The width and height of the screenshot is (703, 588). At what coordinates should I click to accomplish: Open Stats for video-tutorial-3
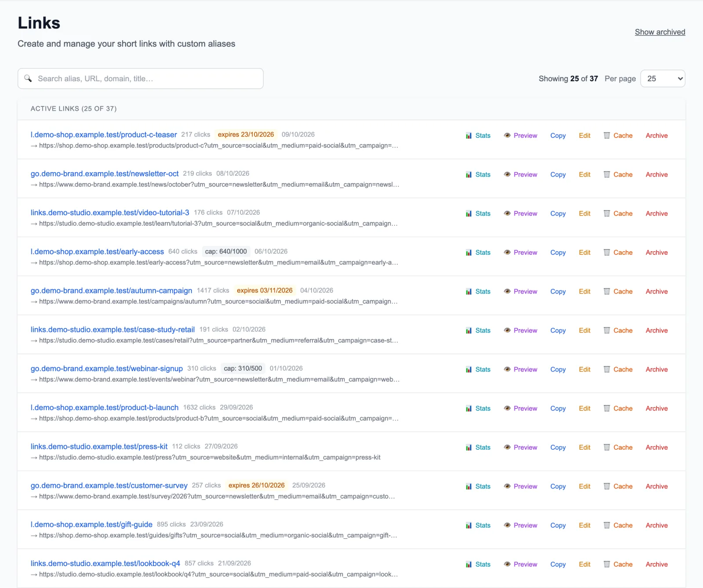tap(478, 214)
